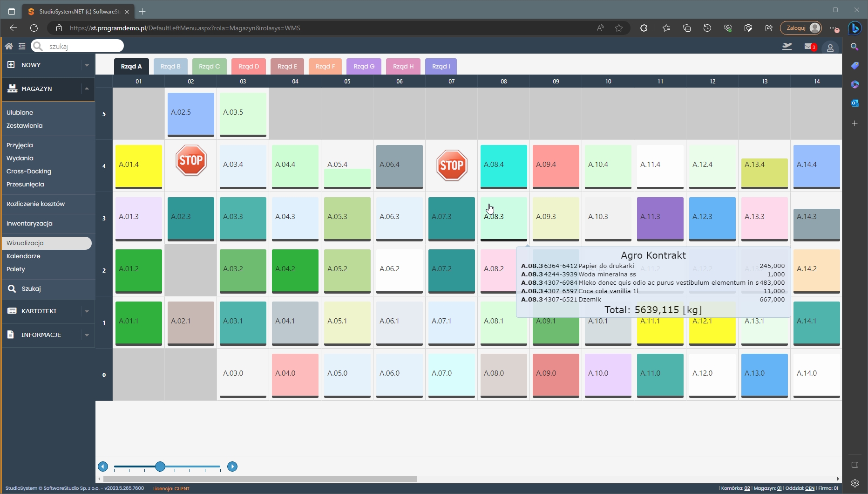This screenshot has height=494, width=868.
Task: Open Rozliczenie kosztów in sidebar
Action: (x=35, y=204)
